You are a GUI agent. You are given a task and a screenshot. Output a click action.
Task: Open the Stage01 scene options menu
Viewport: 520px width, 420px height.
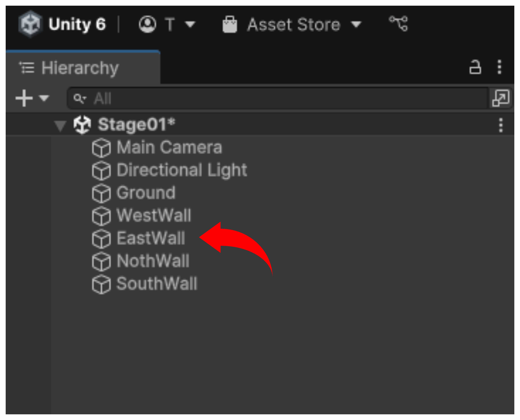(x=501, y=125)
